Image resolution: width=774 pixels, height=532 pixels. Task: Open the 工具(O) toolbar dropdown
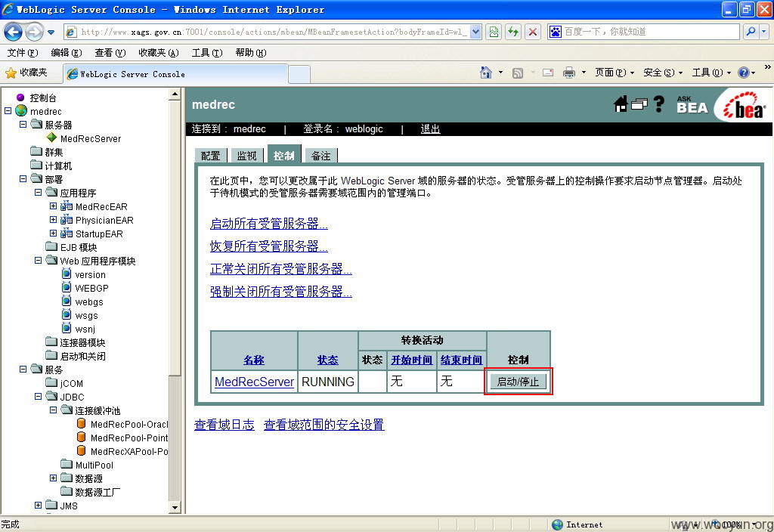(711, 73)
